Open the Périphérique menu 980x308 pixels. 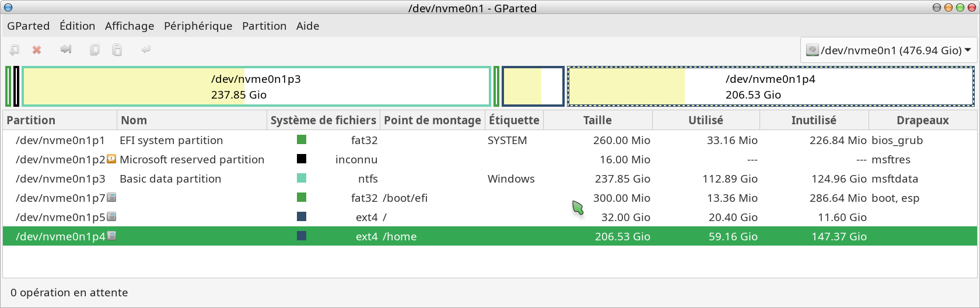[198, 26]
